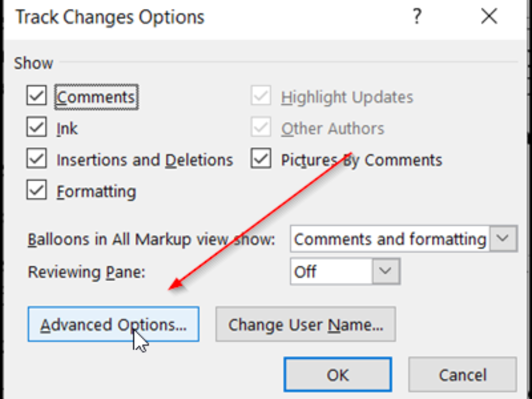The image size is (532, 399).
Task: Uncheck the Formatting checkbox
Action: coord(36,192)
